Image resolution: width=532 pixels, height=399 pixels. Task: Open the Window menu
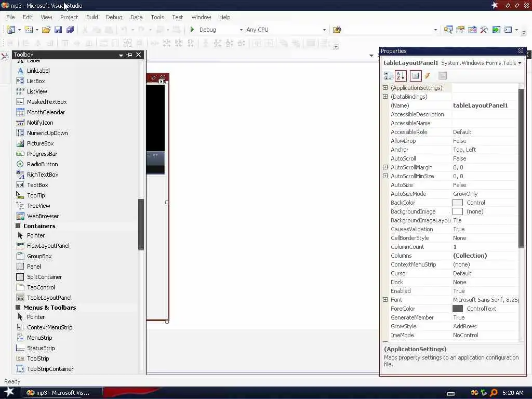point(201,17)
